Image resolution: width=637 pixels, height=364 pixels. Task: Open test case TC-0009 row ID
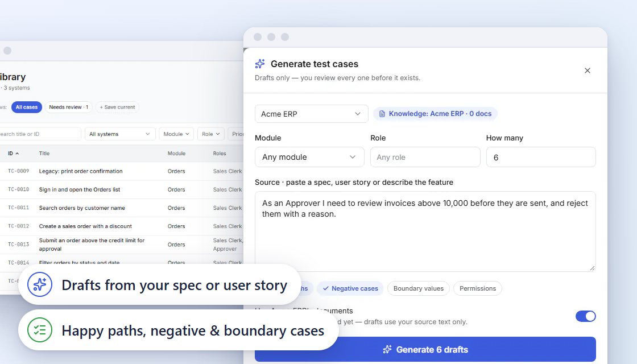click(18, 171)
